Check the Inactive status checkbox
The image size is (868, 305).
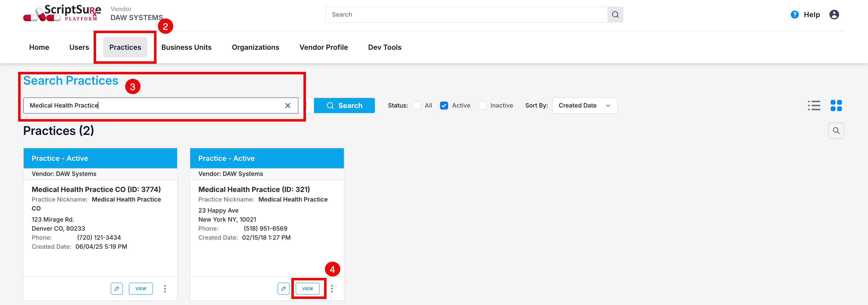[483, 105]
